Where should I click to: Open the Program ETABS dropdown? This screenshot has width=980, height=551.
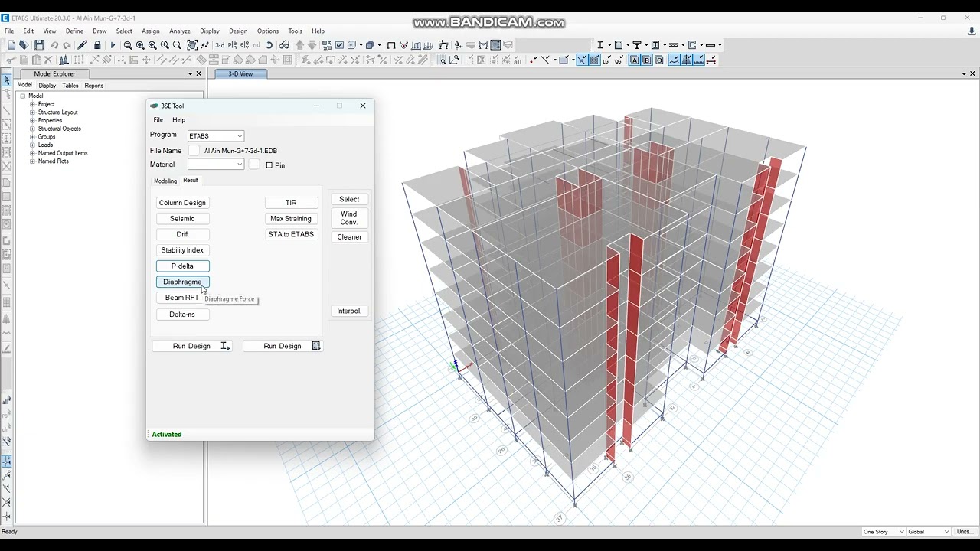point(216,136)
